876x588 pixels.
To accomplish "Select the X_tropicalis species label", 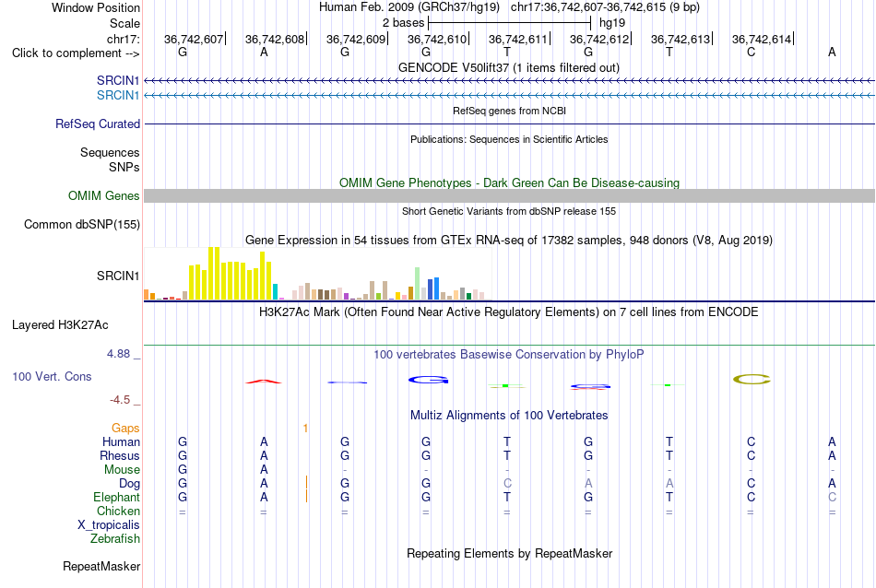I will pyautogui.click(x=109, y=525).
